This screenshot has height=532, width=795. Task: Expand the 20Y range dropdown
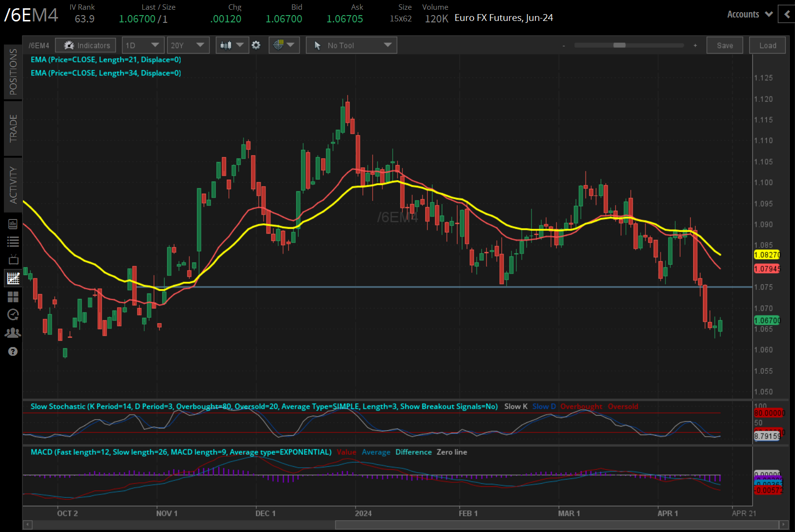(x=188, y=45)
